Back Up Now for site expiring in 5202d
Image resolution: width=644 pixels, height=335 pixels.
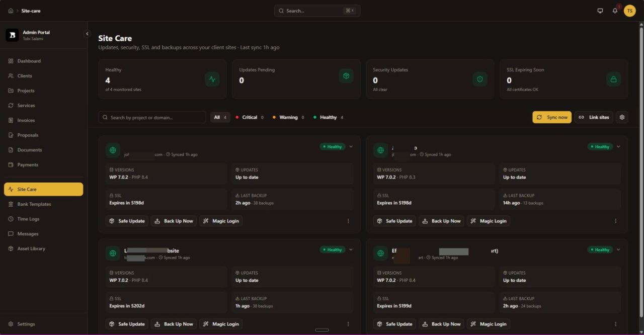174,324
